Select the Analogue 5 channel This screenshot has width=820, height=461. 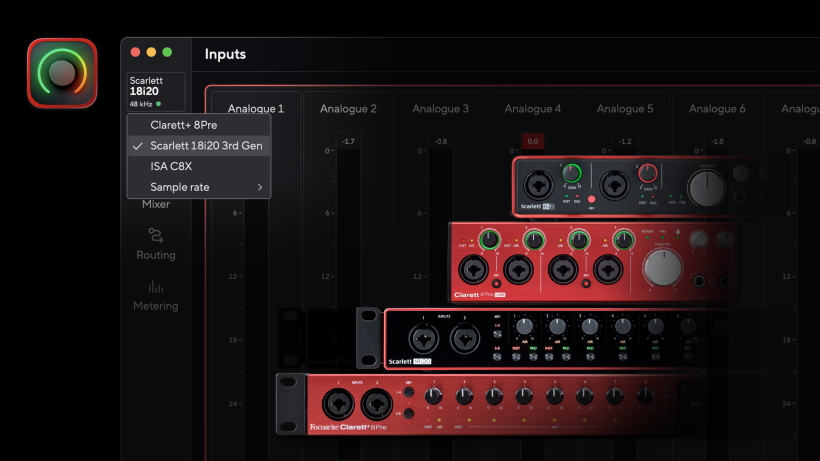click(625, 109)
